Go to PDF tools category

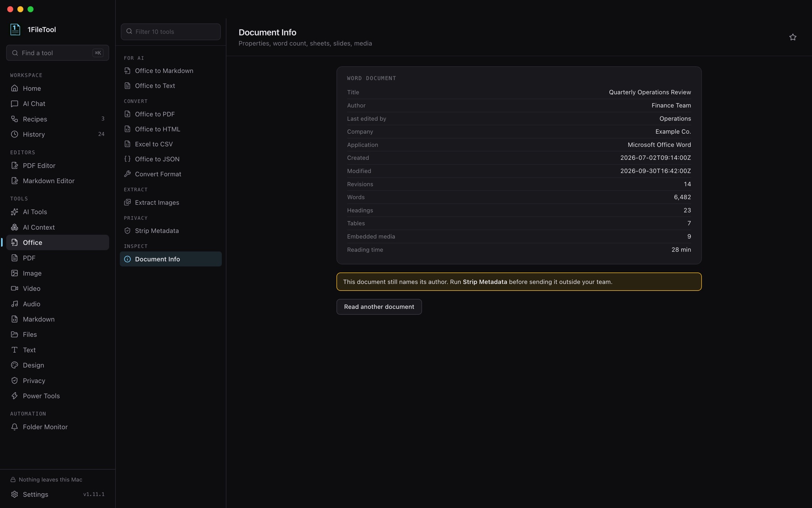click(57, 258)
